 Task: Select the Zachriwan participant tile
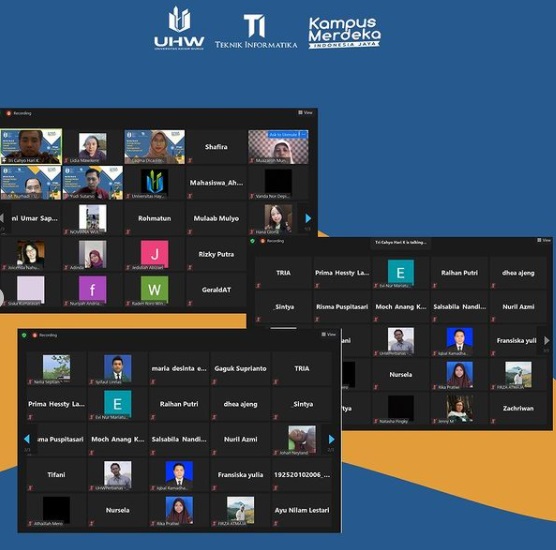point(518,408)
